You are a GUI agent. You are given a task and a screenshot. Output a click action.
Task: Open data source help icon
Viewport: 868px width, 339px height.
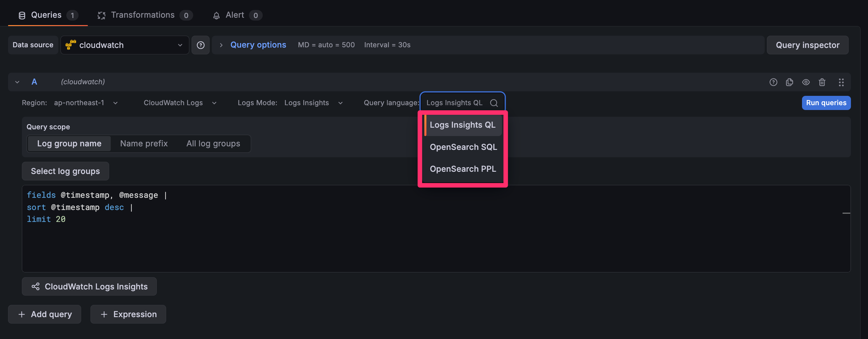201,45
